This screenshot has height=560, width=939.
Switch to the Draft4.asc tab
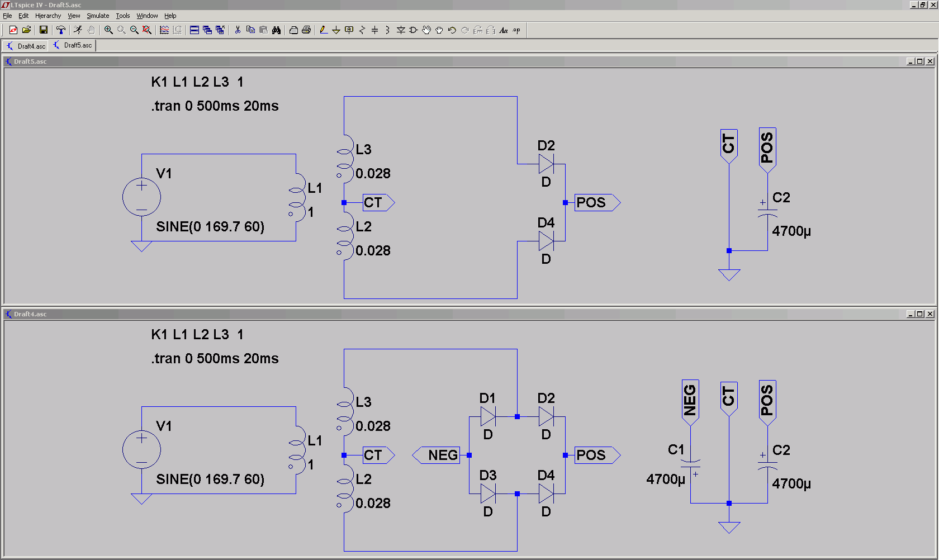26,46
